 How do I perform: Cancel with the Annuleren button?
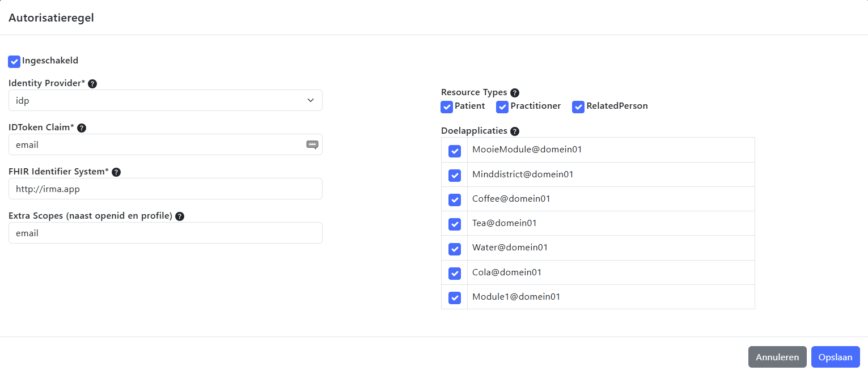(x=777, y=357)
